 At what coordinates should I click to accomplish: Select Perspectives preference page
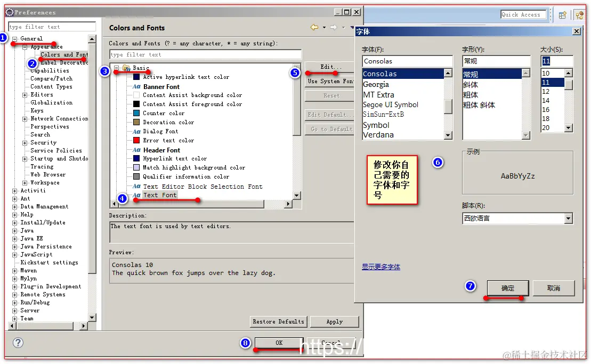point(50,127)
